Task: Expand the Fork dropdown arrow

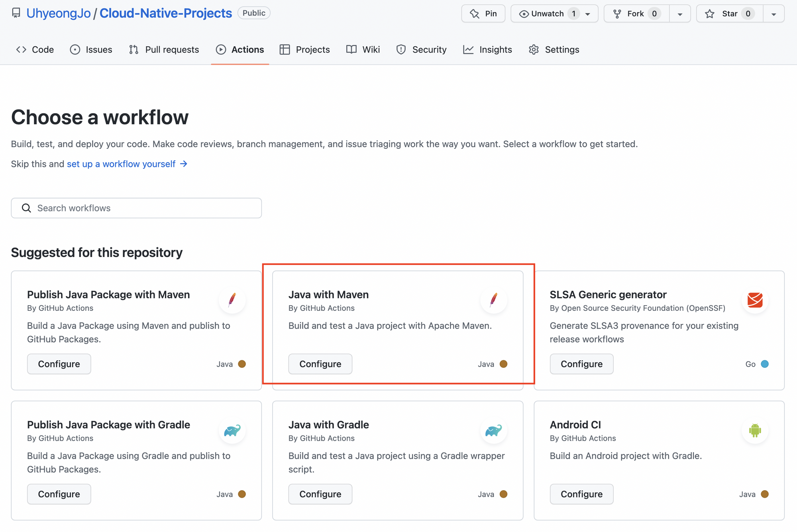Action: pyautogui.click(x=680, y=14)
